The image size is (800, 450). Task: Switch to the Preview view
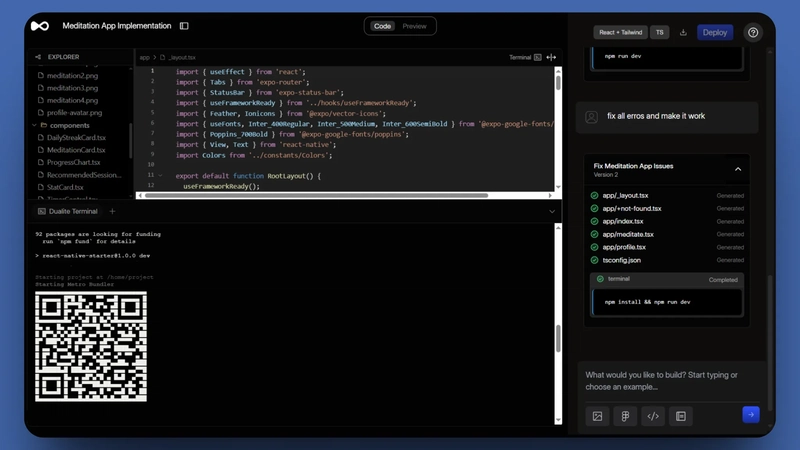coord(414,27)
